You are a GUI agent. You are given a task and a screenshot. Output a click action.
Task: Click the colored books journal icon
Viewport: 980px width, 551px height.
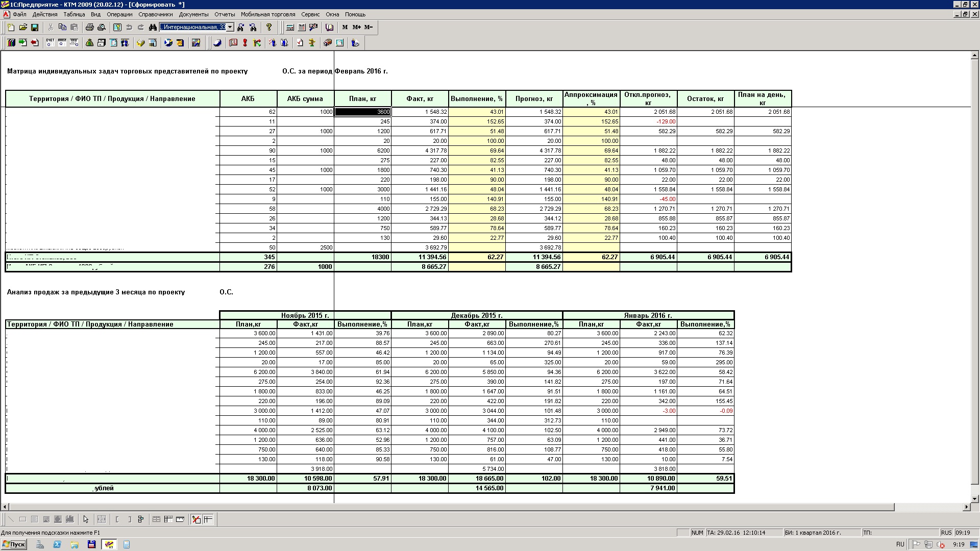(x=11, y=43)
